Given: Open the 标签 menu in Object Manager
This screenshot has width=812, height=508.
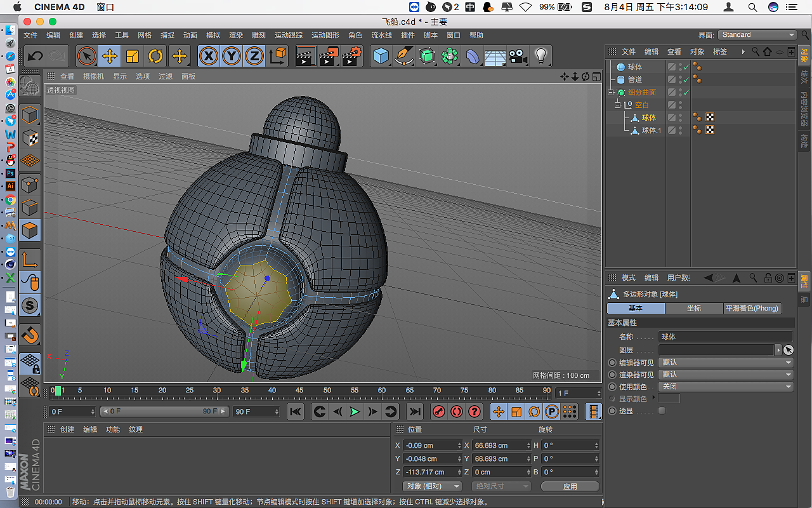Looking at the screenshot, I should tap(720, 52).
